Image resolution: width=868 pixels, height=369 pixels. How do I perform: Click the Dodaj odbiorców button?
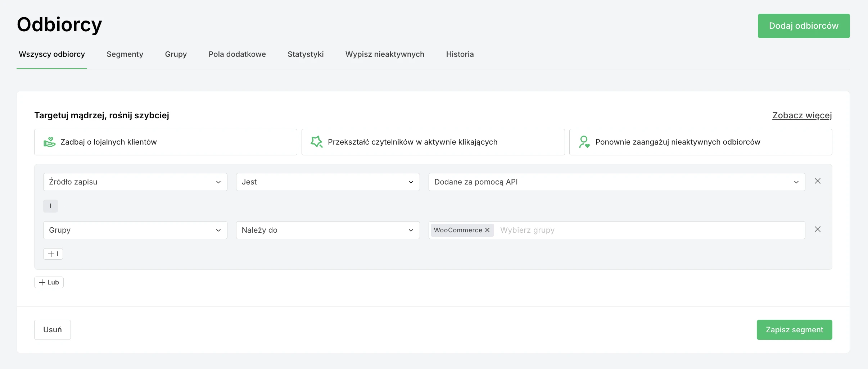(x=803, y=26)
